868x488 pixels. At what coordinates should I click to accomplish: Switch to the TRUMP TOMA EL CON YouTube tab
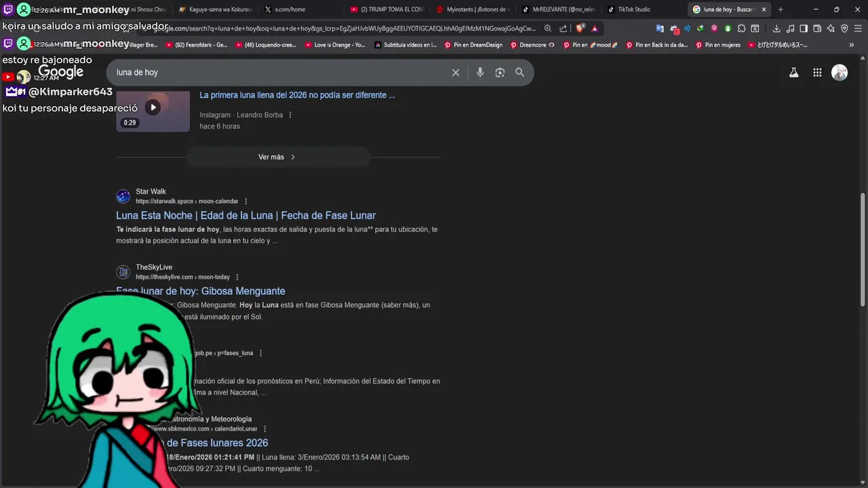[387, 9]
